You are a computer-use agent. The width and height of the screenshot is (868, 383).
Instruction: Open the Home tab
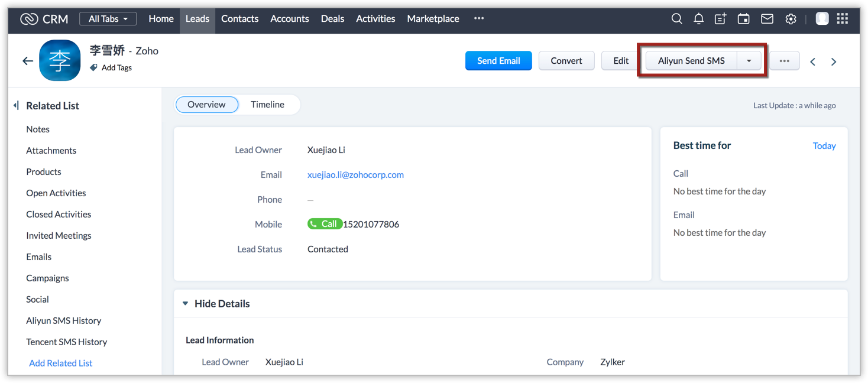point(161,19)
